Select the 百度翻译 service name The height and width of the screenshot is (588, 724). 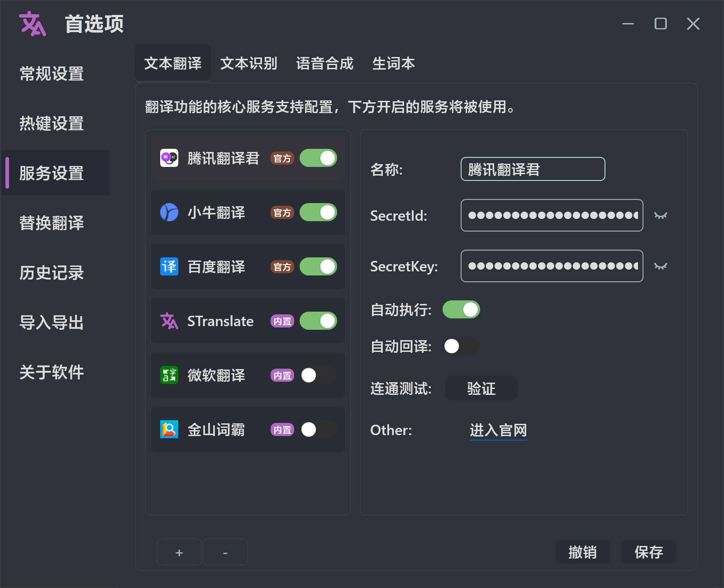coord(216,267)
